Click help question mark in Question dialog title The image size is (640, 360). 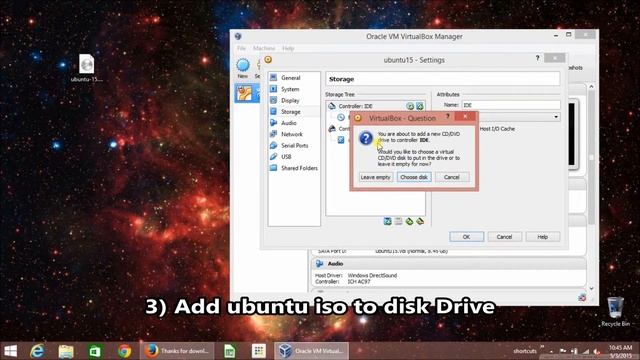click(447, 117)
